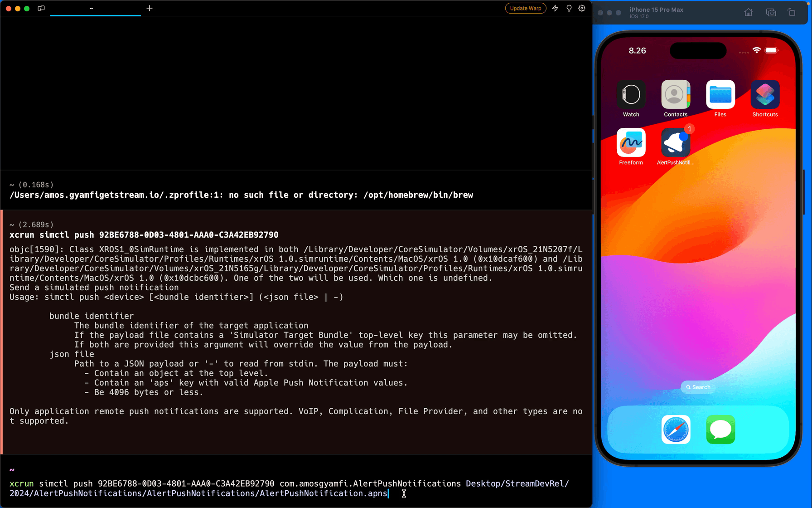Screen dimensions: 812x508
Task: Click the '~ (0.168s)' block header
Action: pyautogui.click(x=32, y=185)
